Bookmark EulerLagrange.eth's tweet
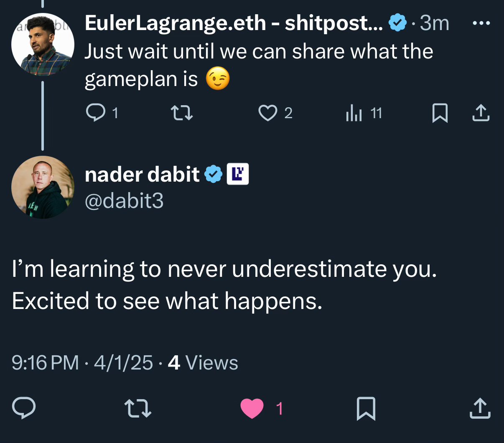This screenshot has height=443, width=504. point(440,112)
